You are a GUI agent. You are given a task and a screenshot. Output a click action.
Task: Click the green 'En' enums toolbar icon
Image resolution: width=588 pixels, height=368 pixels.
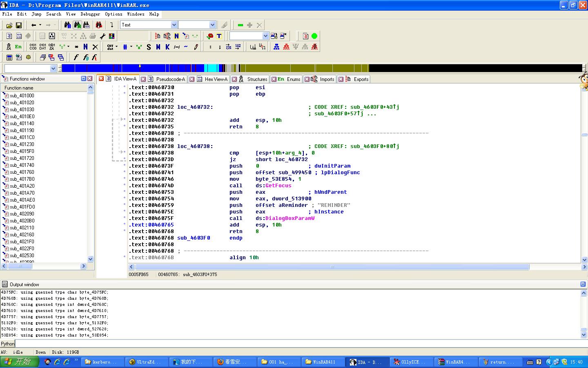click(18, 47)
